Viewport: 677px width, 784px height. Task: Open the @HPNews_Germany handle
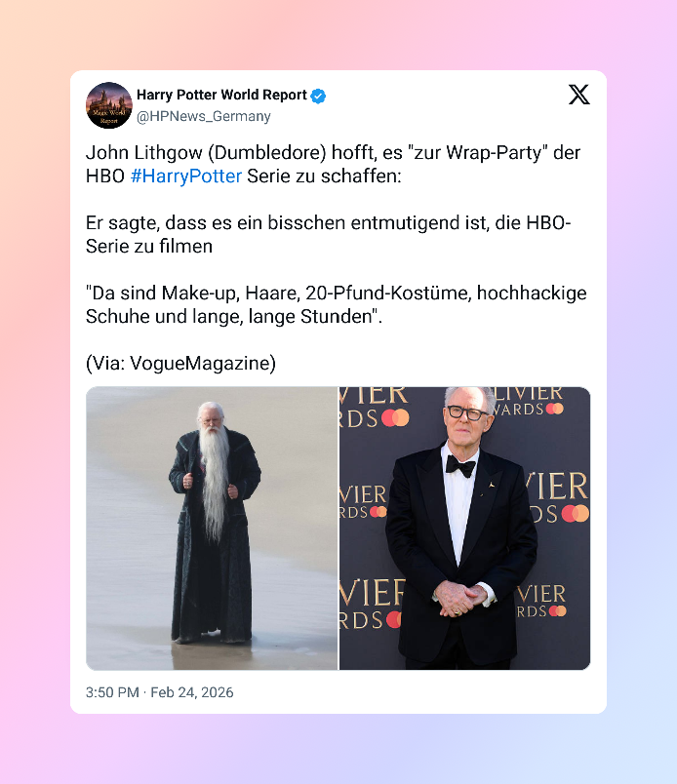coord(204,116)
